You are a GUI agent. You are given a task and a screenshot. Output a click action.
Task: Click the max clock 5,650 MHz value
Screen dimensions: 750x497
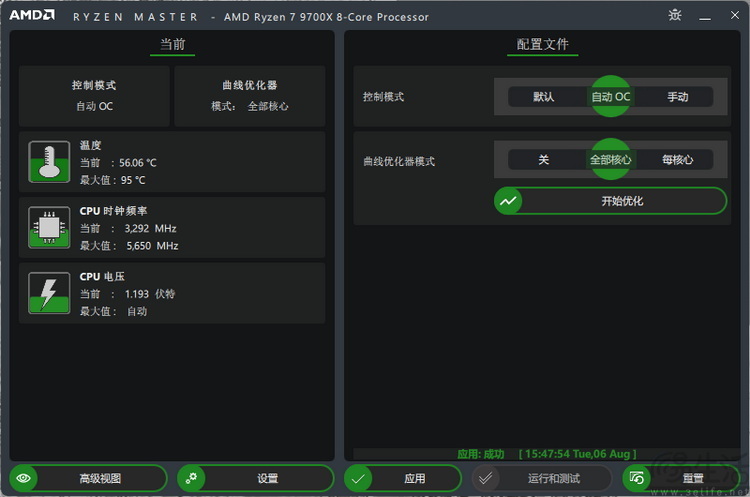tap(152, 246)
